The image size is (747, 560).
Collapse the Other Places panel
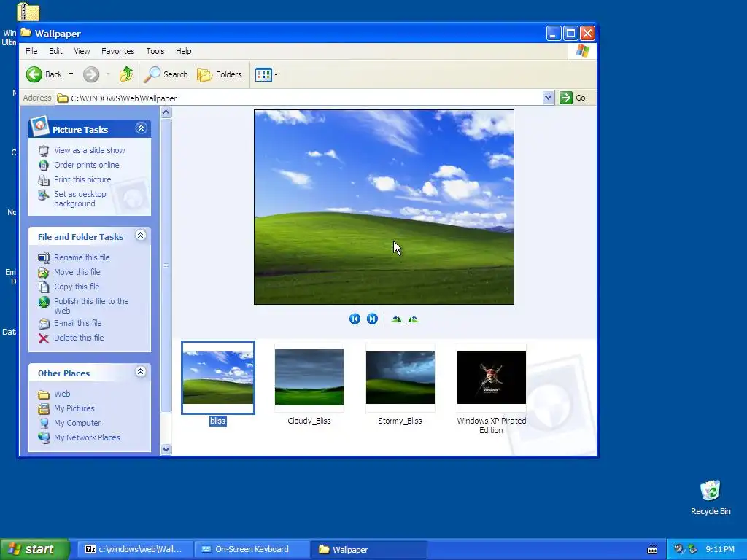click(x=141, y=372)
